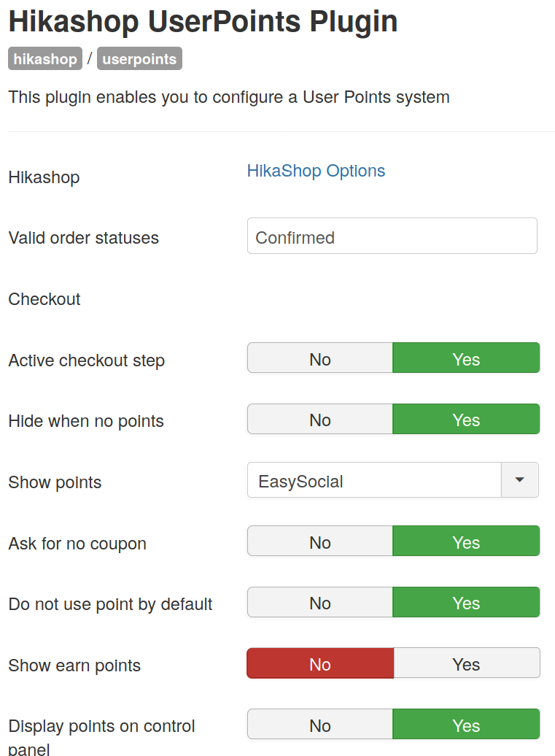Set Active checkout step to Yes
The height and width of the screenshot is (756, 555).
tap(466, 358)
